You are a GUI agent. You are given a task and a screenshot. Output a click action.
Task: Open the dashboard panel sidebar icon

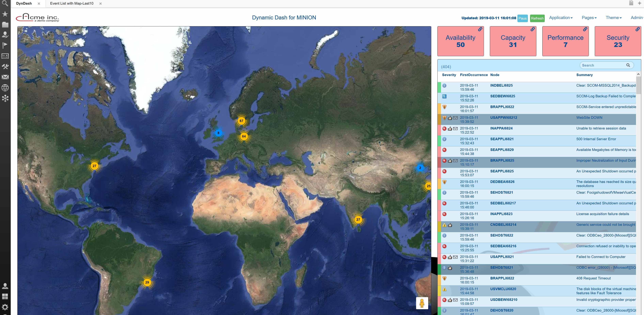click(5, 56)
